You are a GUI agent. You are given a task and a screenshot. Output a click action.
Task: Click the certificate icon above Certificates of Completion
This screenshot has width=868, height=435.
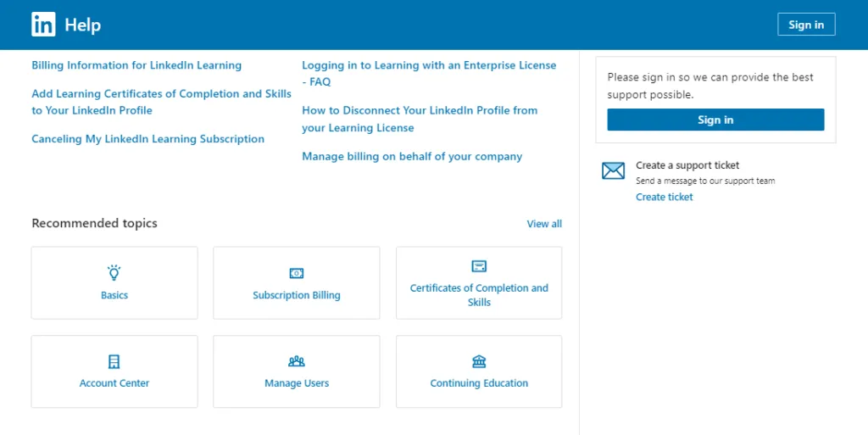pyautogui.click(x=479, y=266)
